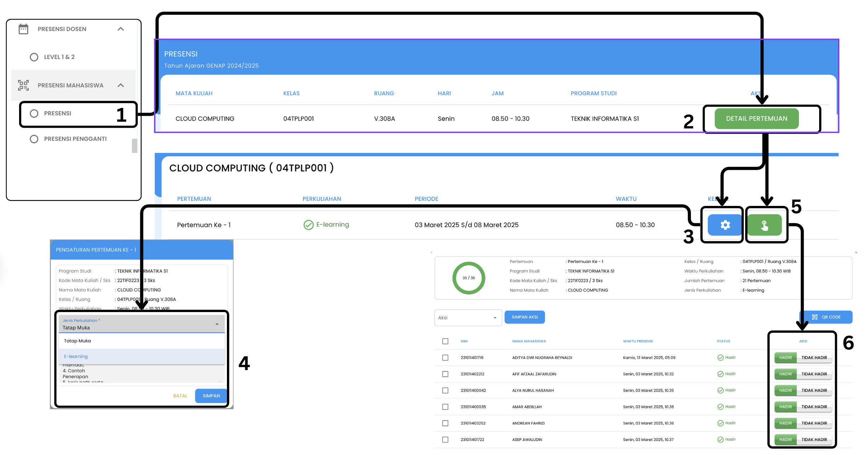The image size is (868, 455).
Task: Mark Aditya Dwi Nugraha as Hadir
Action: coord(786,358)
